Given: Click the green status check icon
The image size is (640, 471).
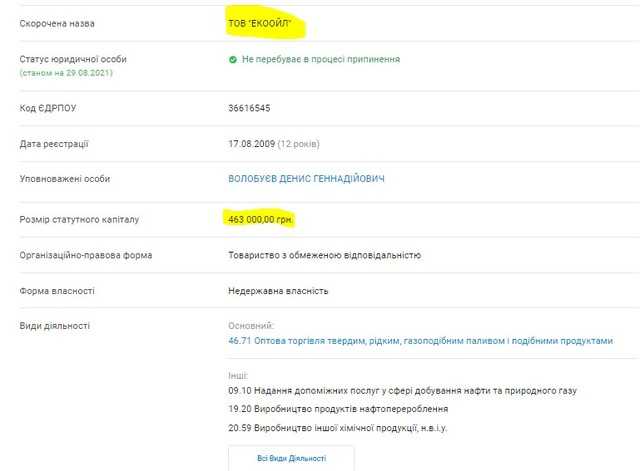Looking at the screenshot, I should [x=233, y=60].
